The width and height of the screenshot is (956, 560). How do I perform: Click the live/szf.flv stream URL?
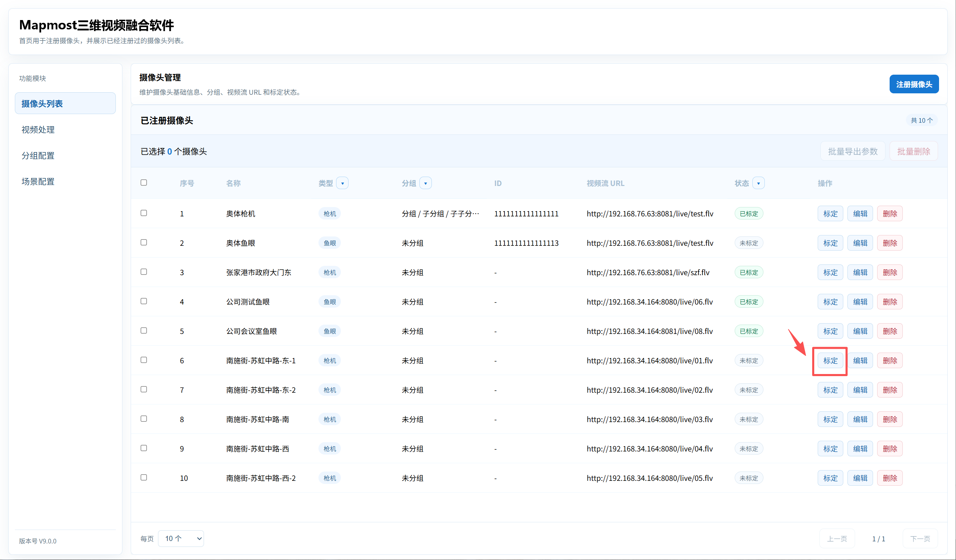point(648,272)
